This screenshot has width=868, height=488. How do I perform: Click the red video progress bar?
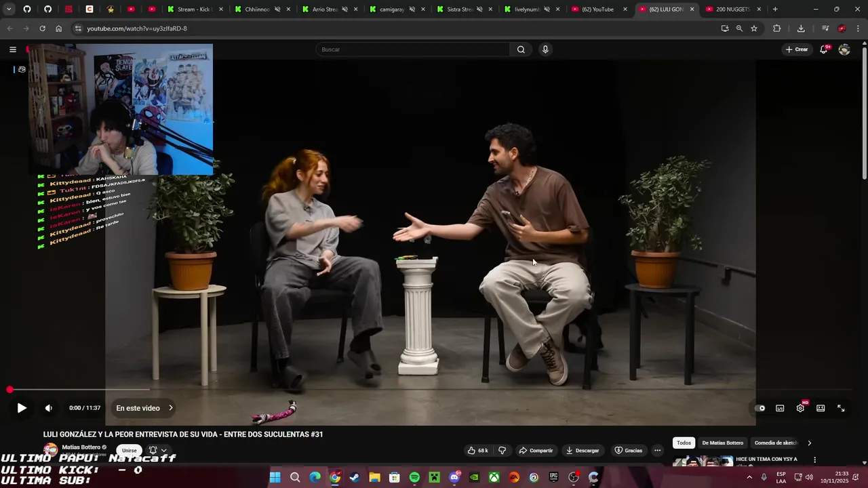click(431, 390)
